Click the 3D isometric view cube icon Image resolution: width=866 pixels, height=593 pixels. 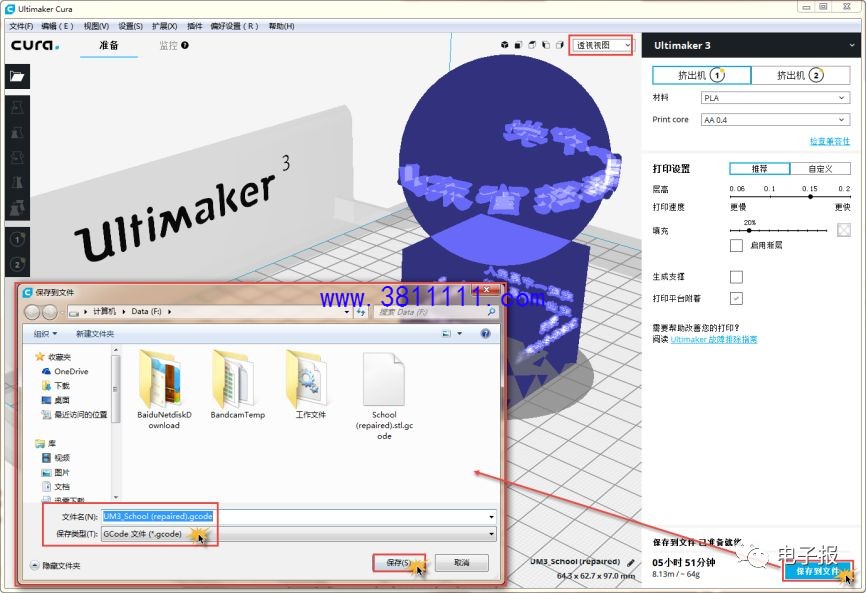(x=504, y=45)
